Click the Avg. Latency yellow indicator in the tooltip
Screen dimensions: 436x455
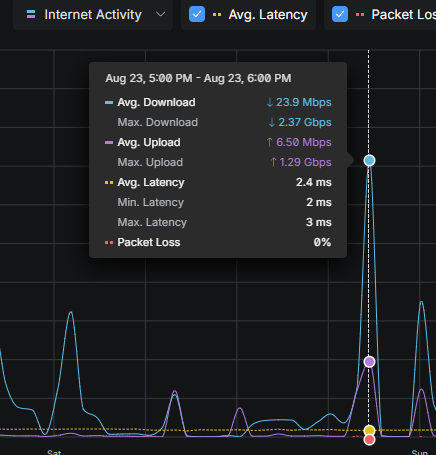[x=109, y=183]
